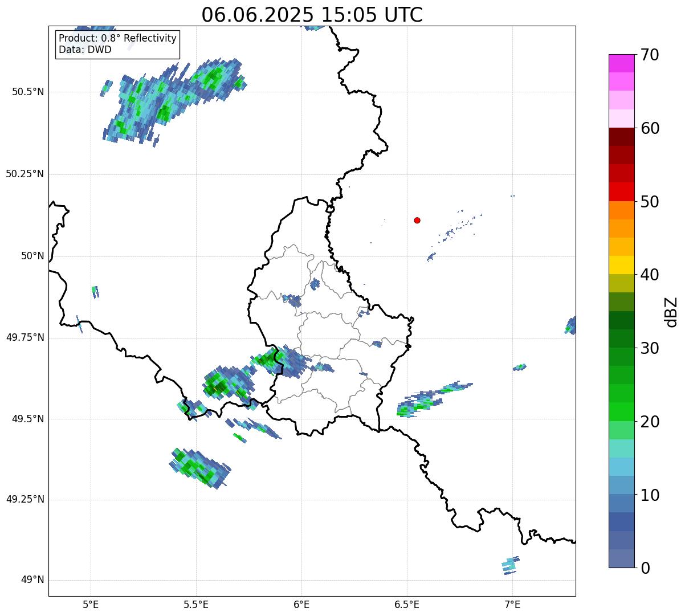Click the red station marker dot
Image resolution: width=685 pixels, height=616 pixels.
click(x=417, y=220)
